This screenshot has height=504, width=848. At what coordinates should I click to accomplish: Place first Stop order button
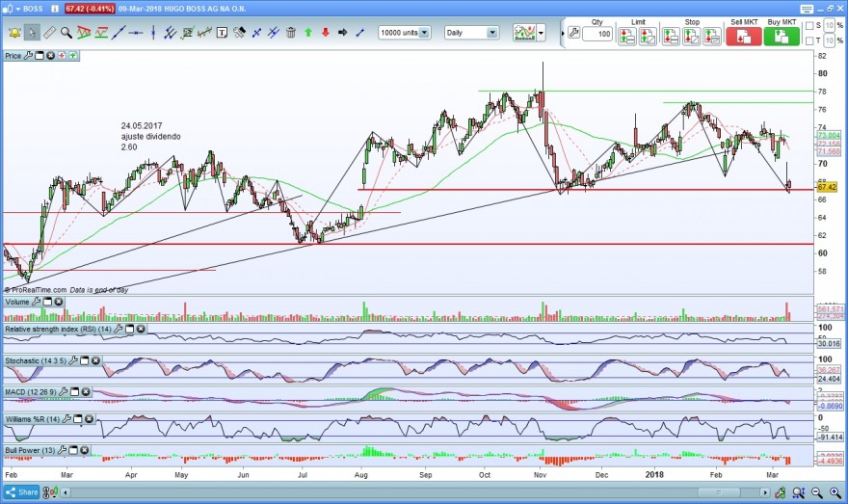point(671,37)
